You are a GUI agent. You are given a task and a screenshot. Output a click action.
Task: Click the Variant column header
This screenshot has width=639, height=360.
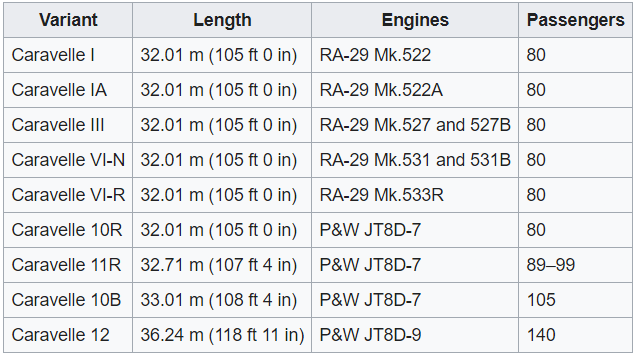coord(68,20)
